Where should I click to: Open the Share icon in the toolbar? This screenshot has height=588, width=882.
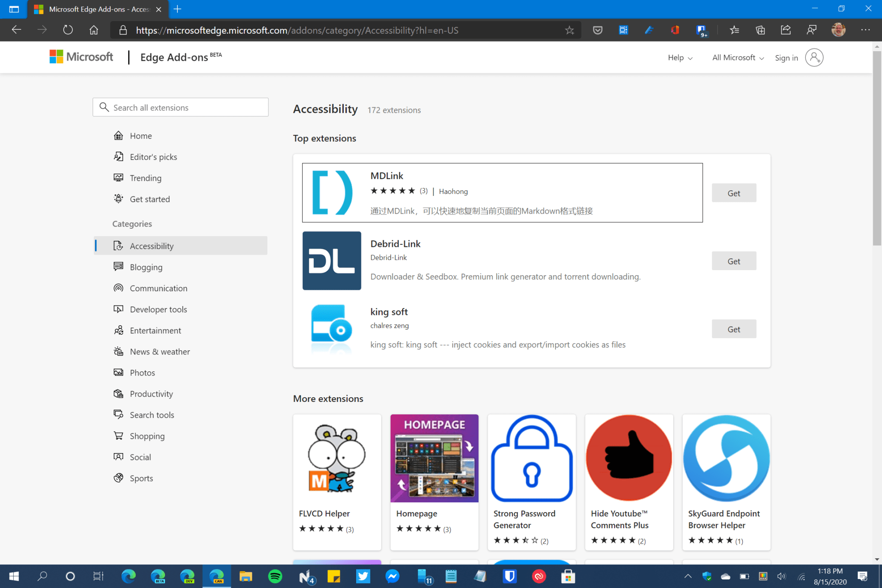click(x=785, y=30)
